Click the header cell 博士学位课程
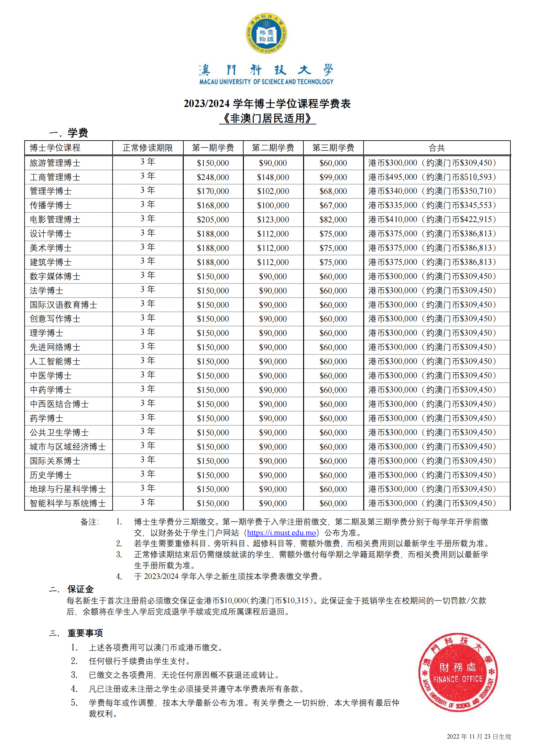The width and height of the screenshot is (535, 756). pos(69,148)
